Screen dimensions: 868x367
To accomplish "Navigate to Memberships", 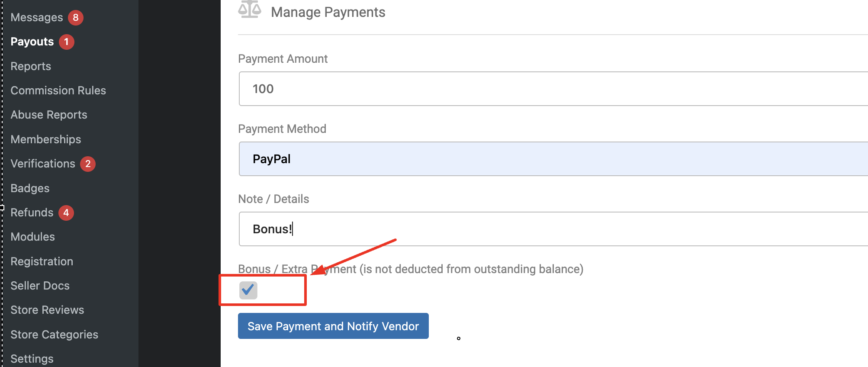I will pyautogui.click(x=46, y=139).
